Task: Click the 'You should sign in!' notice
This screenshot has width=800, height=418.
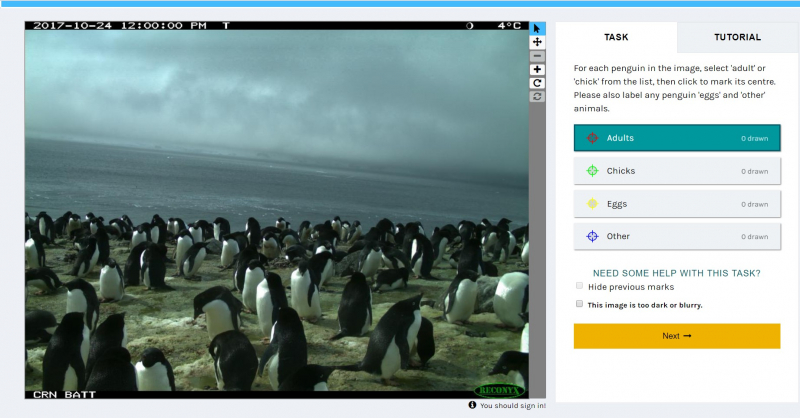Action: click(x=507, y=405)
